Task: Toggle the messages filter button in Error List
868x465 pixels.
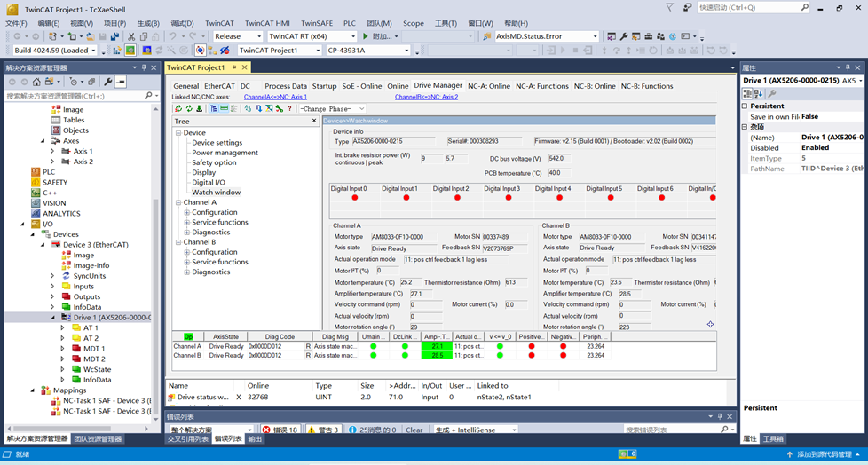Action: [x=373, y=430]
